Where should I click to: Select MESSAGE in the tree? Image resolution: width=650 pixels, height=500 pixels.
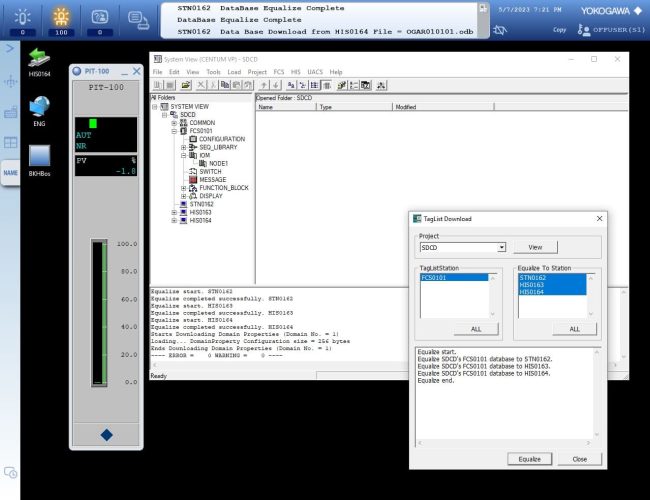213,180
